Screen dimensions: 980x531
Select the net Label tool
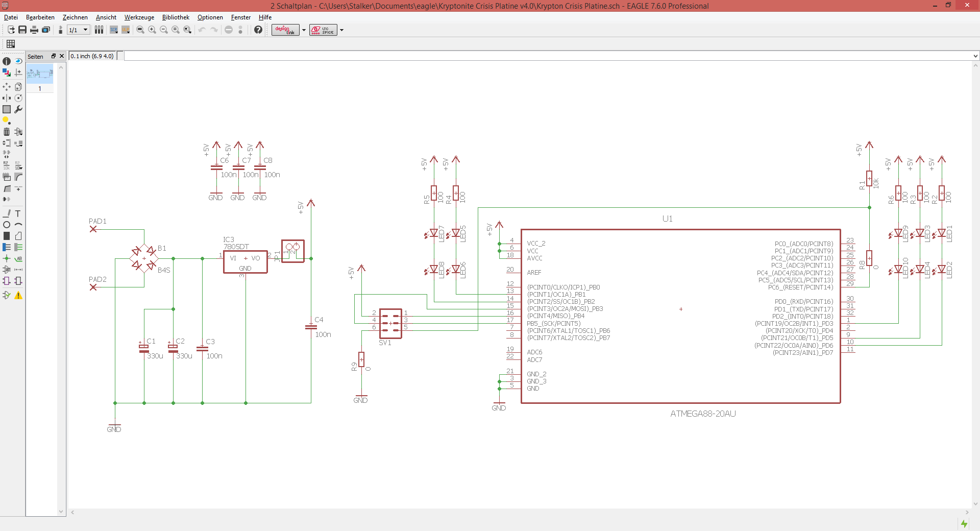[x=18, y=258]
